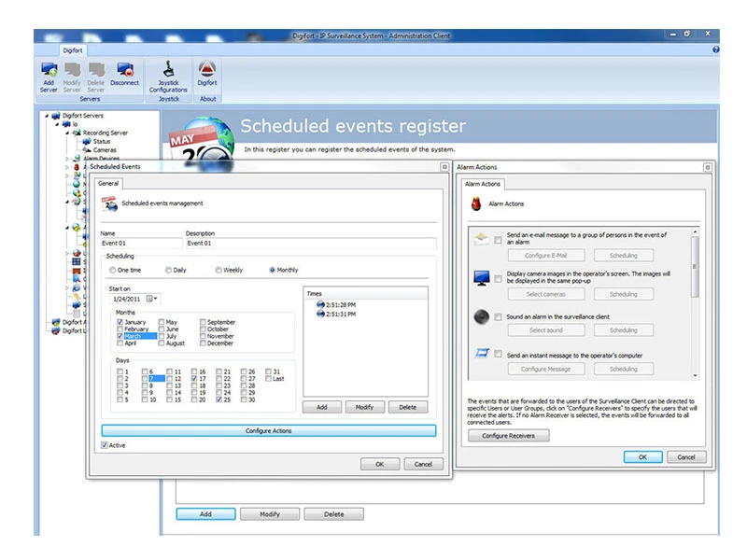Click the red alarm siren icon

pos(475,203)
